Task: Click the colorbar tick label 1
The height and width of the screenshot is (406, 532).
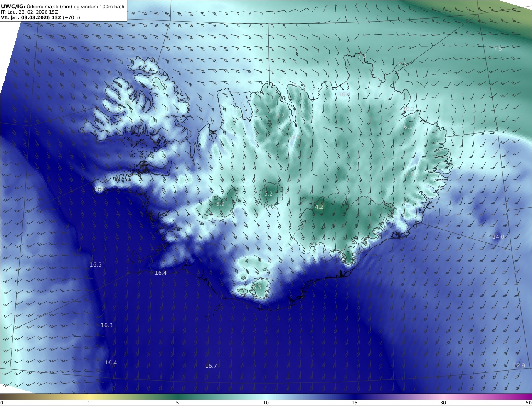Action: (x=89, y=403)
